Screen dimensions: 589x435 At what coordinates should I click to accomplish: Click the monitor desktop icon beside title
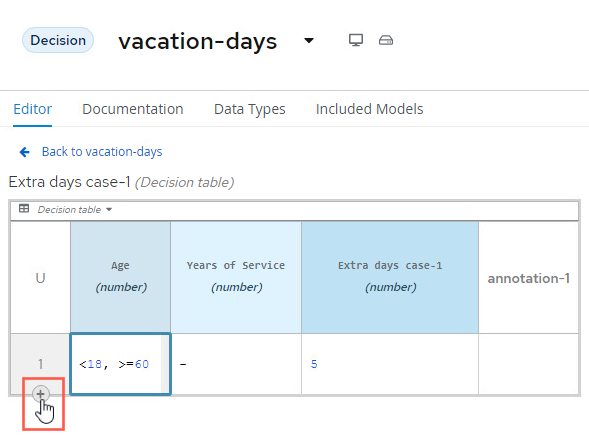tap(356, 40)
